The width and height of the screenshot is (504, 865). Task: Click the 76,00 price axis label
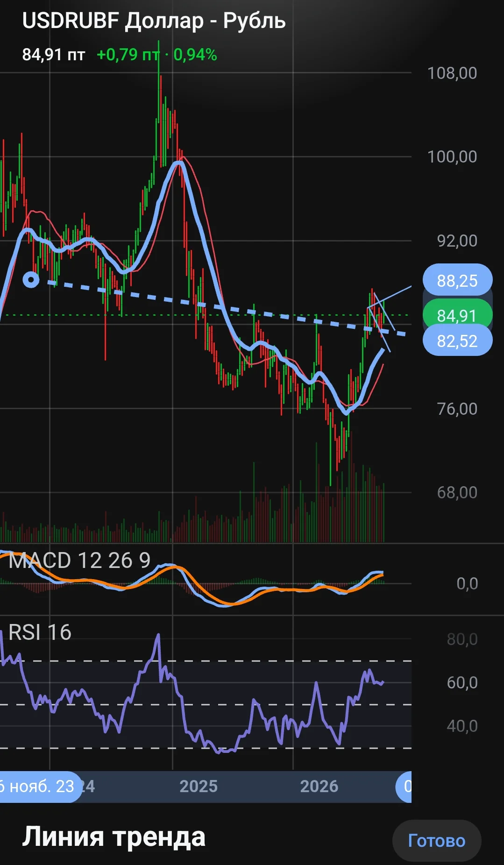(x=457, y=409)
